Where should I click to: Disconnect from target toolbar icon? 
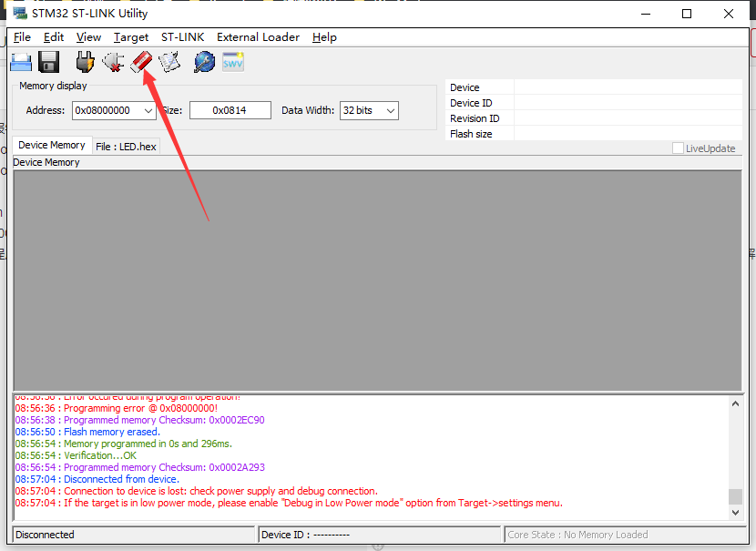tap(113, 62)
